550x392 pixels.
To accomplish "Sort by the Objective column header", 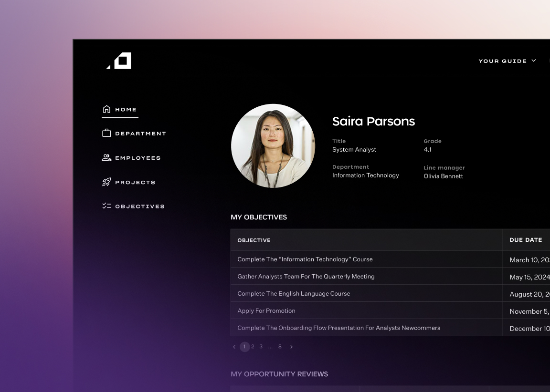I will 254,240.
